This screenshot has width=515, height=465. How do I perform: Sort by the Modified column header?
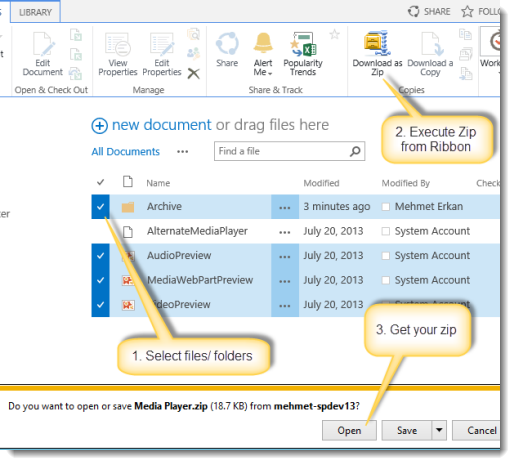321,183
